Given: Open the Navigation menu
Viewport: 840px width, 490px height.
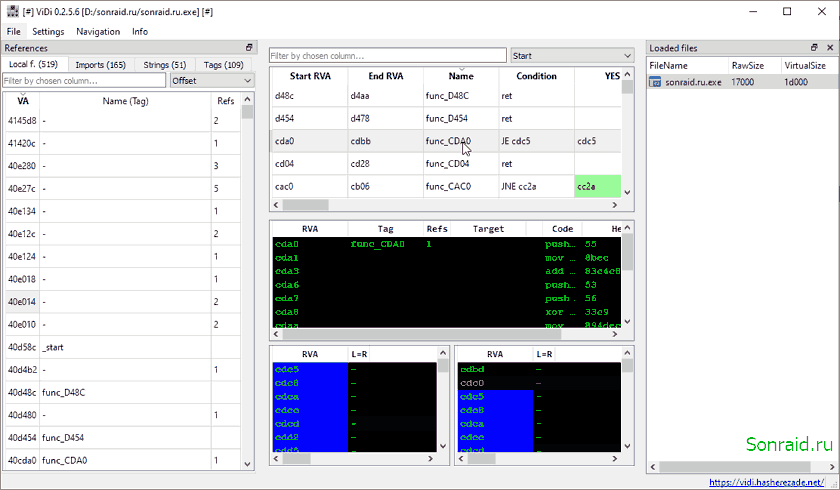Looking at the screenshot, I should click(98, 32).
